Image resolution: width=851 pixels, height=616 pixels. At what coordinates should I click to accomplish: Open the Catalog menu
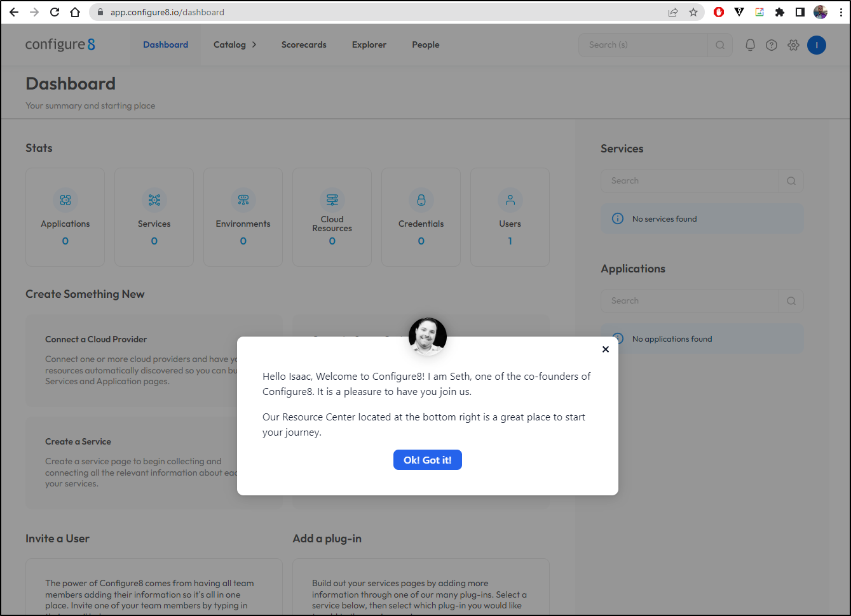coord(229,45)
